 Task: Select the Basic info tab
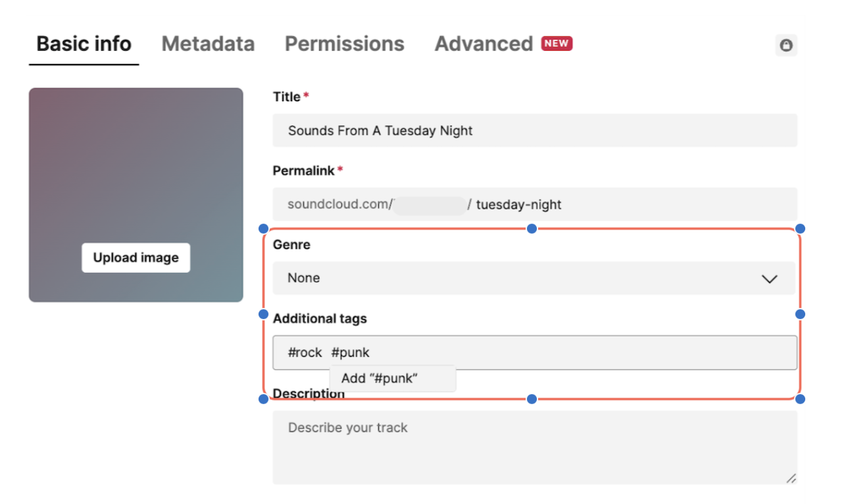(x=84, y=43)
